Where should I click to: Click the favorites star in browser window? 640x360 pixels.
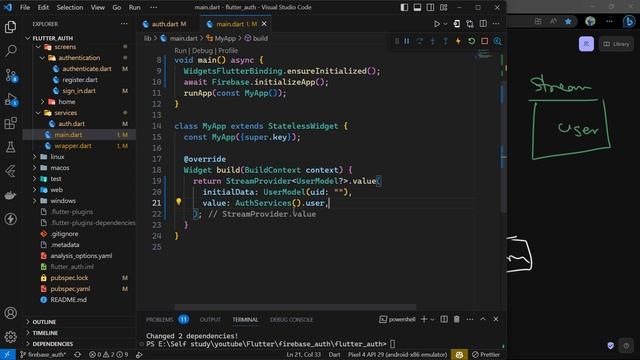click(x=568, y=21)
